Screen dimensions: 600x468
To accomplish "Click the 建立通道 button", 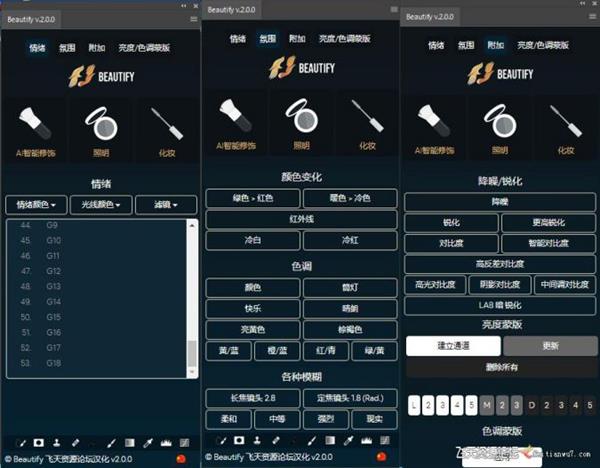I will [452, 345].
